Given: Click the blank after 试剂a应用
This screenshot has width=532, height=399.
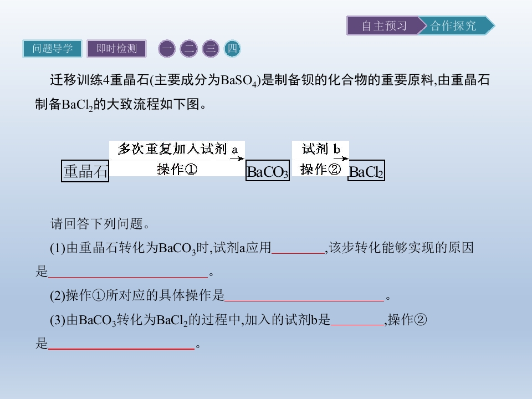Looking at the screenshot, I should point(298,249).
